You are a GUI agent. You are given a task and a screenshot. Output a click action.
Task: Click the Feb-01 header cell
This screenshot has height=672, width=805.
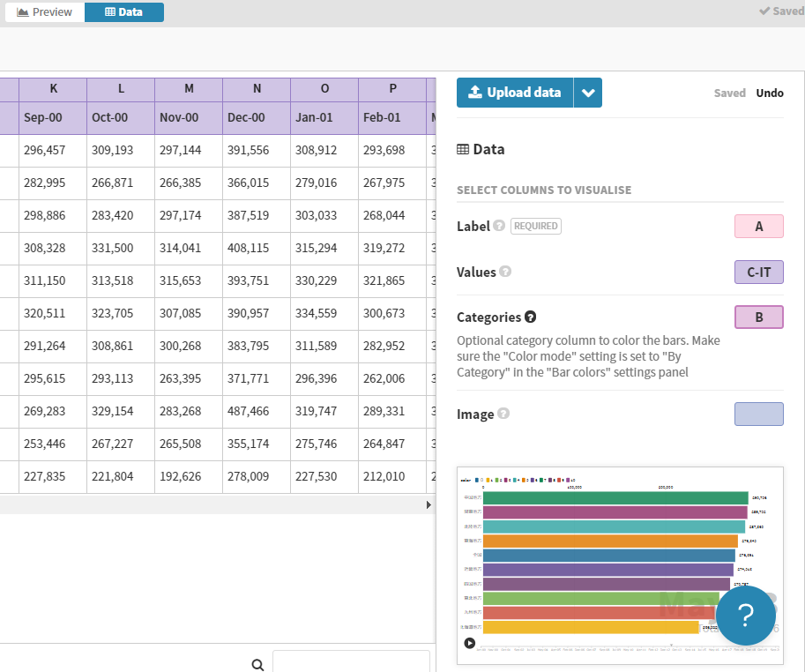[x=392, y=117]
